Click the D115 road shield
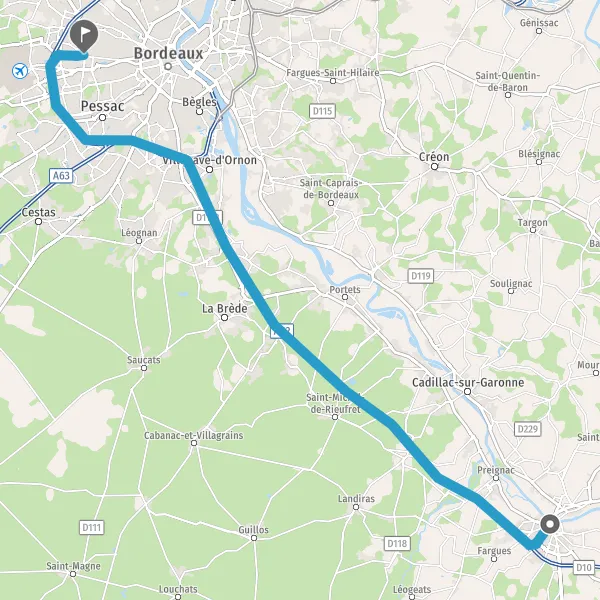The width and height of the screenshot is (600, 600). (322, 111)
